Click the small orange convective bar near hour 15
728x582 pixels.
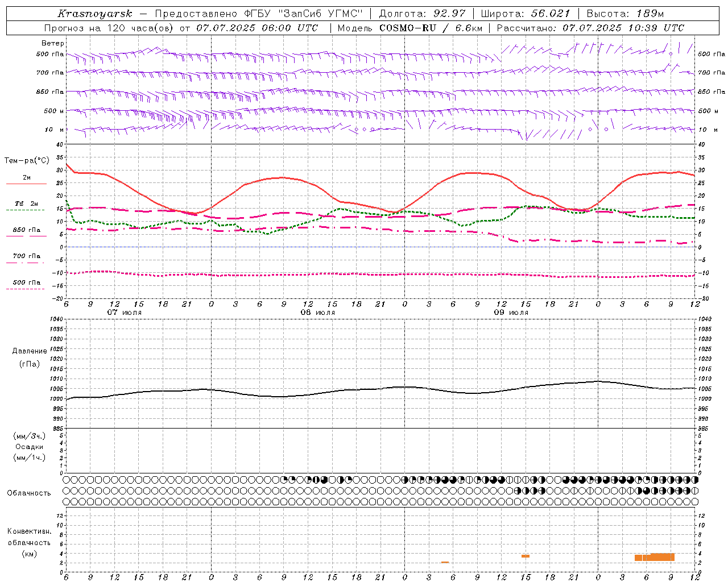[x=526, y=556]
